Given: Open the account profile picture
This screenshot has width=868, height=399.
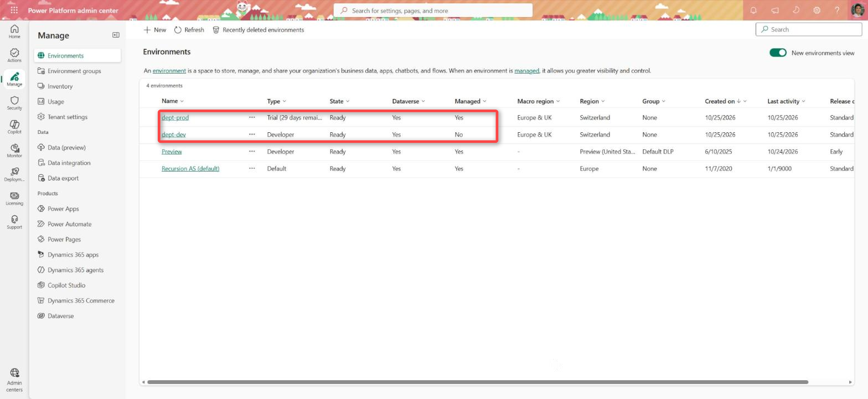Looking at the screenshot, I should 857,10.
